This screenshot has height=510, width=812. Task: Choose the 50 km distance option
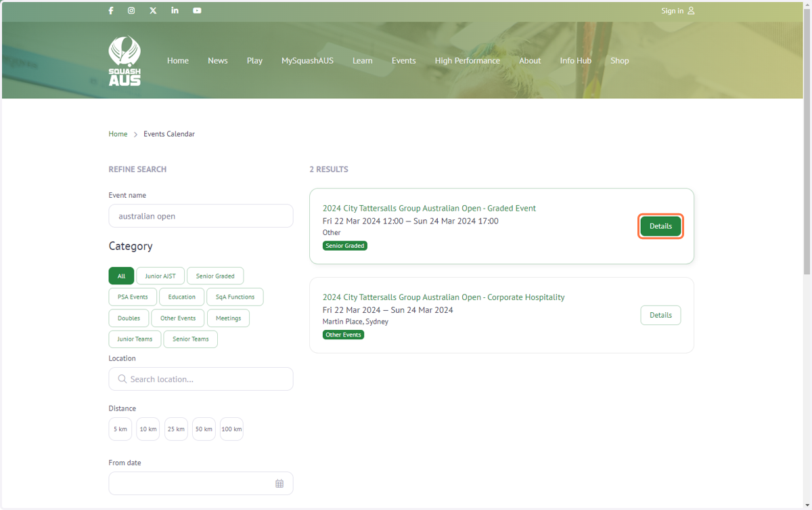204,429
